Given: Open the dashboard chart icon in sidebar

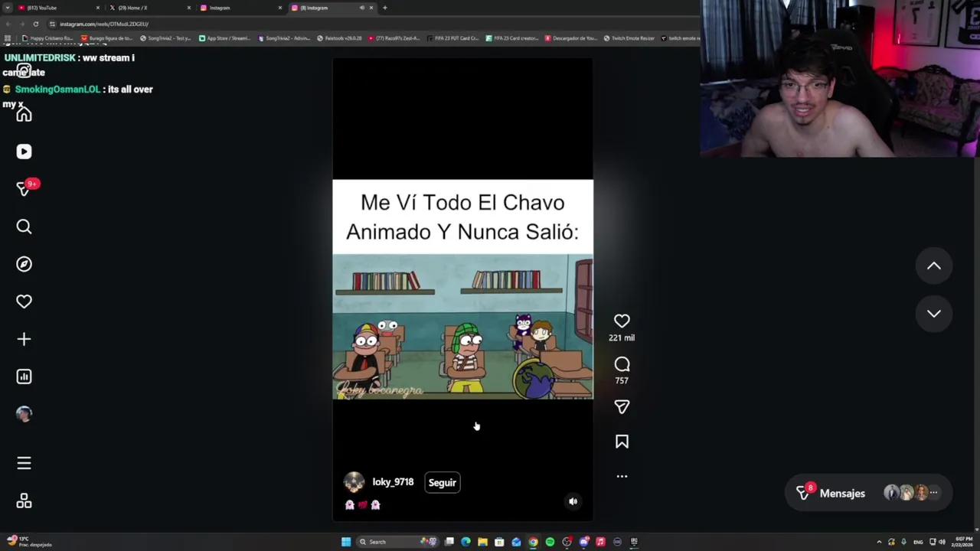Looking at the screenshot, I should 24,377.
